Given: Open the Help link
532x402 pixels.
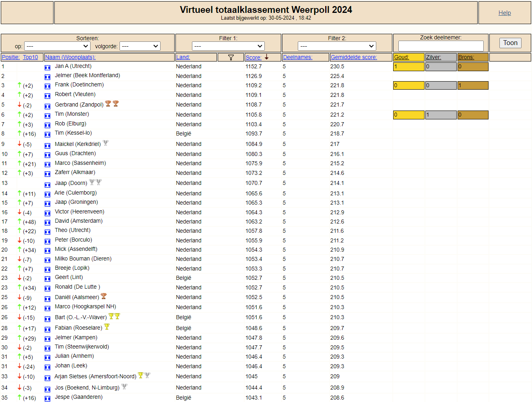Looking at the screenshot, I should coord(505,13).
